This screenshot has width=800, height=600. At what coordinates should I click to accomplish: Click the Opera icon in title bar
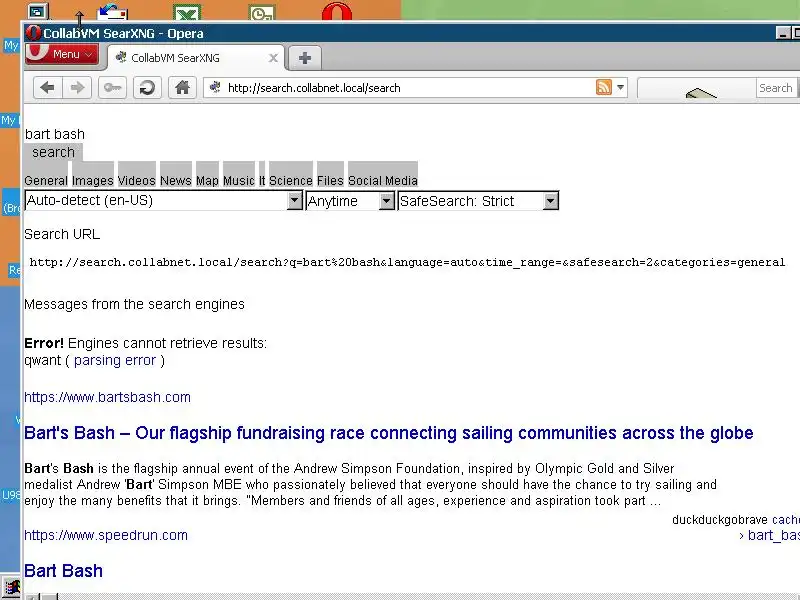click(33, 33)
